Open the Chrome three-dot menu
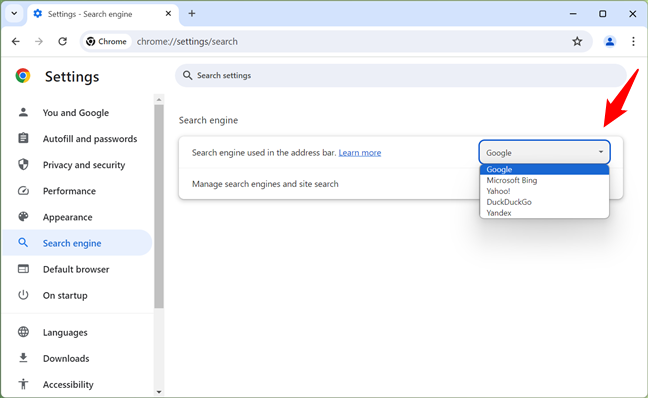 pos(633,41)
